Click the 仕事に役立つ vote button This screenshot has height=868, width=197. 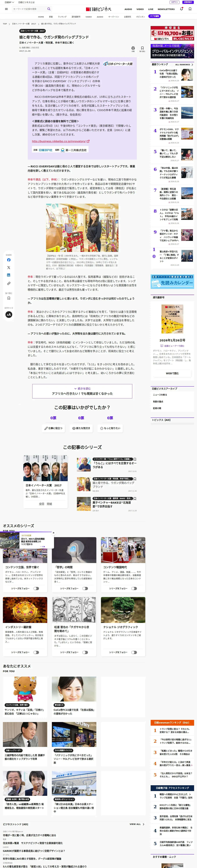point(53,428)
